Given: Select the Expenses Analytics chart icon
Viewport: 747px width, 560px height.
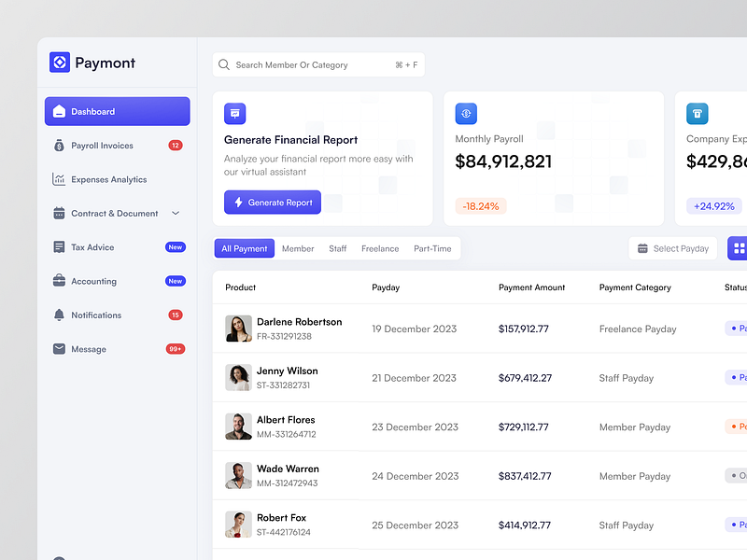Looking at the screenshot, I should pyautogui.click(x=58, y=179).
